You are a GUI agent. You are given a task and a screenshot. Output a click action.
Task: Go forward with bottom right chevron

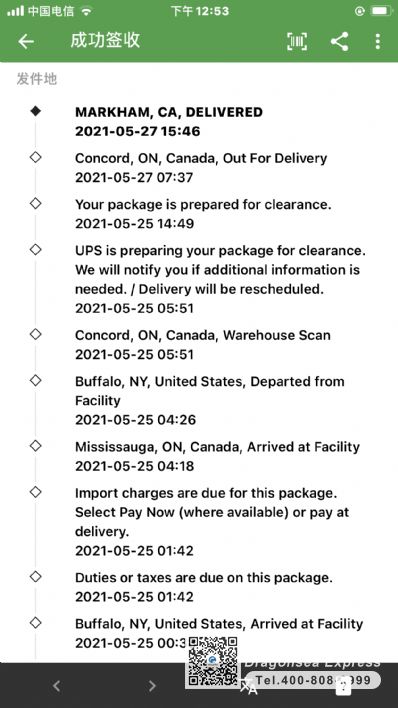[x=152, y=686]
